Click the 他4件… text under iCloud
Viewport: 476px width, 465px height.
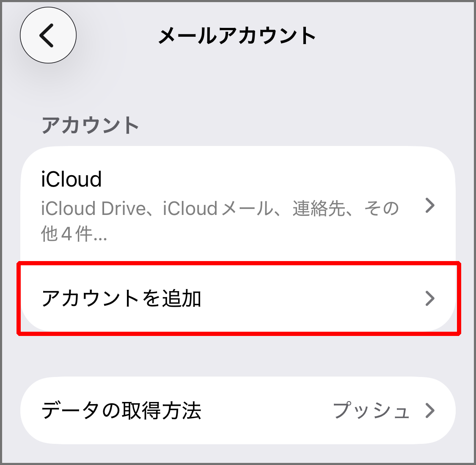click(74, 234)
